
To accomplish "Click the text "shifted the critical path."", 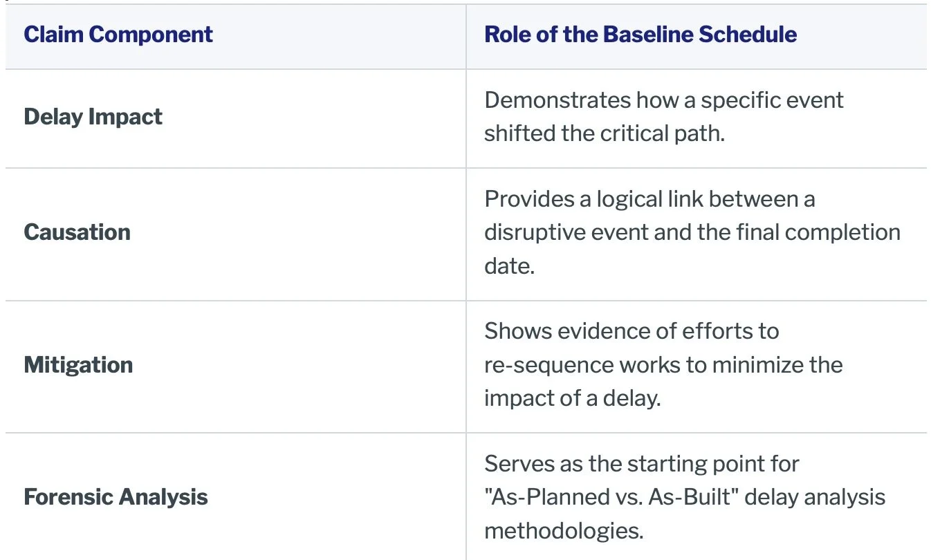I will pyautogui.click(x=605, y=133).
